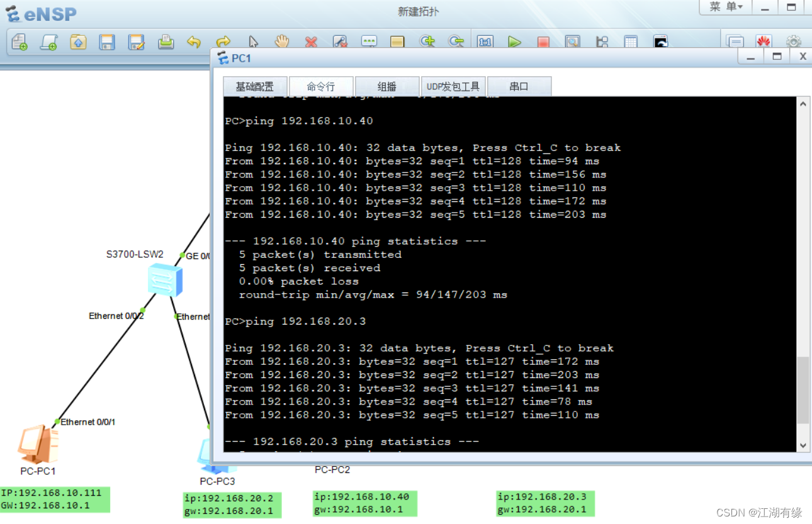The height and width of the screenshot is (524, 812).
Task: Click the PC-PC2 device label
Action: click(332, 469)
